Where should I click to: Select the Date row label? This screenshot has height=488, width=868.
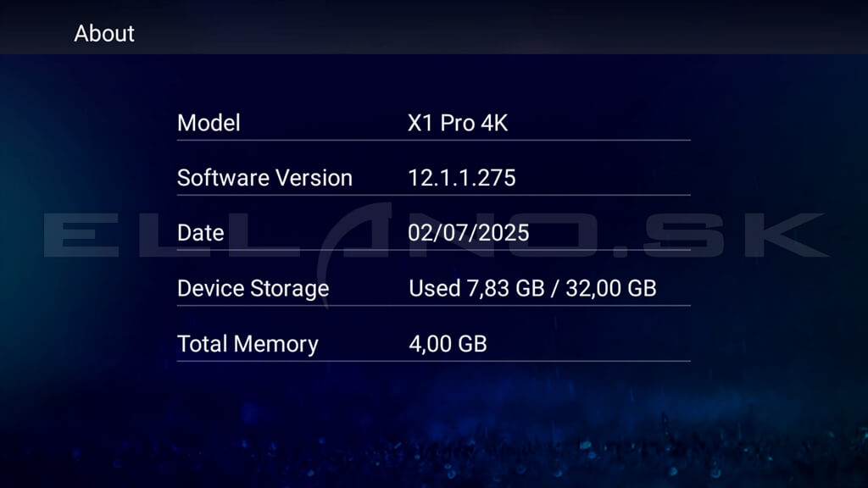point(201,233)
